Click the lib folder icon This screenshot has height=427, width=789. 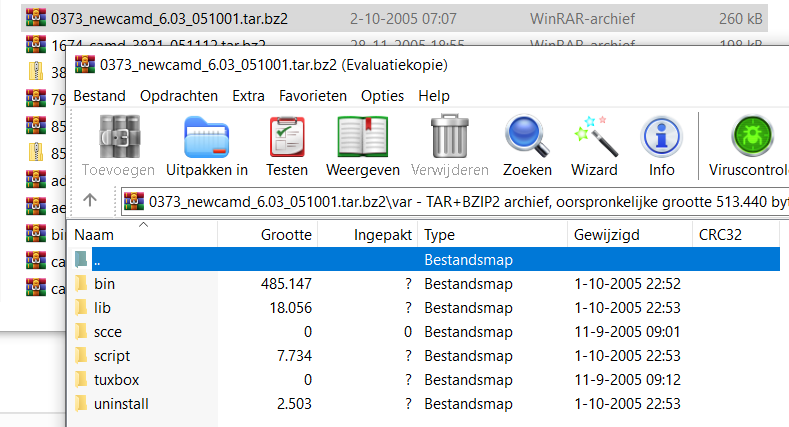(81, 308)
